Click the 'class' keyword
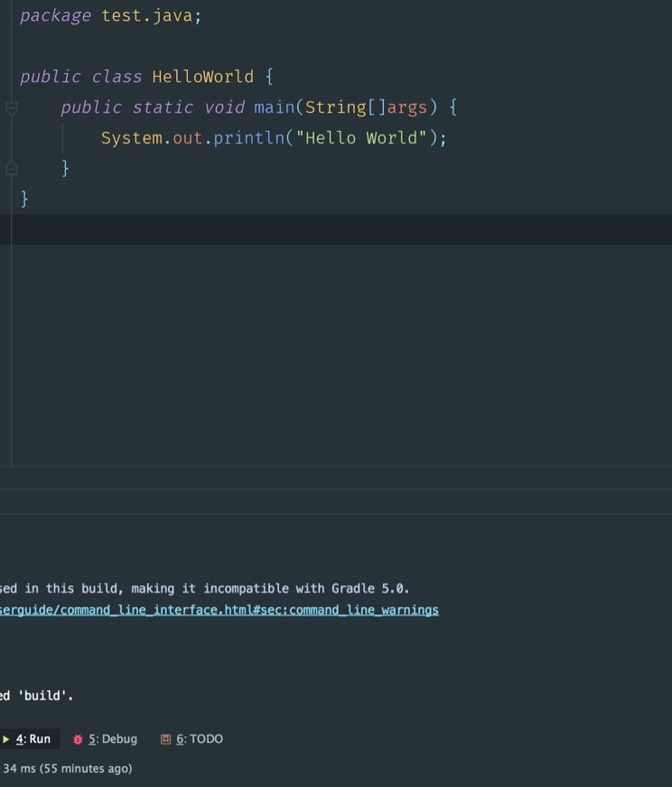 (117, 77)
